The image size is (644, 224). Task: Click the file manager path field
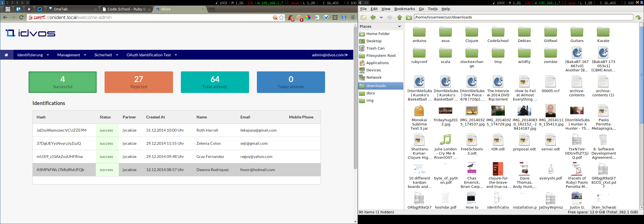(x=523, y=17)
